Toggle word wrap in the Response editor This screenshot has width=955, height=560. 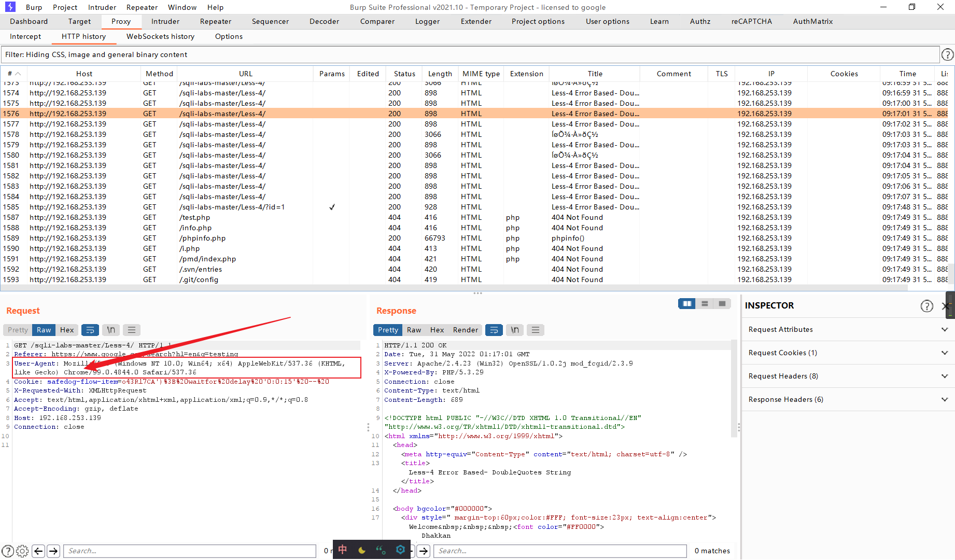(x=494, y=330)
